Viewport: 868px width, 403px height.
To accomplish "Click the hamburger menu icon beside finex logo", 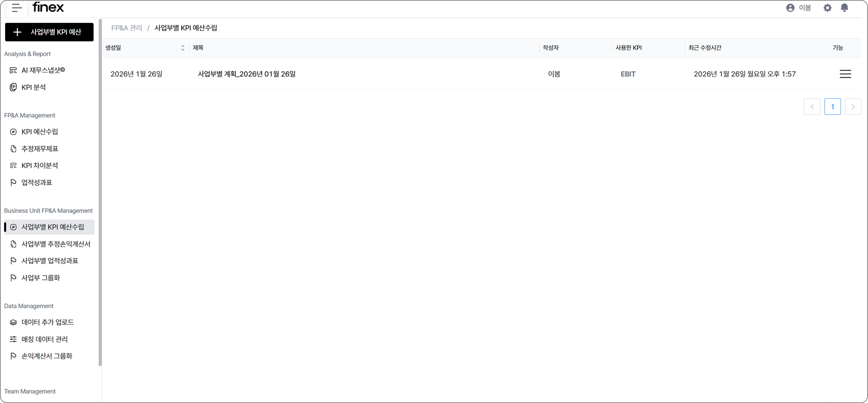I will (x=17, y=8).
